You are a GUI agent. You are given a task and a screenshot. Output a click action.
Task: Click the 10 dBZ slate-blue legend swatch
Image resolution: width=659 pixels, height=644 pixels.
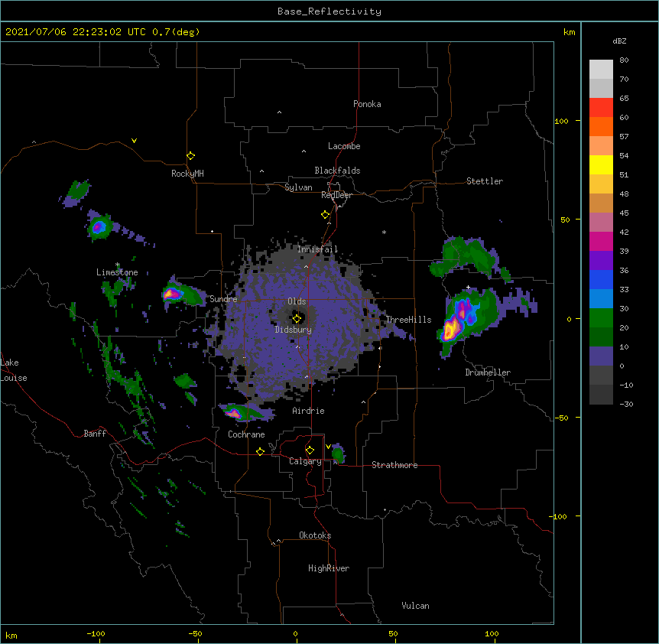(x=601, y=356)
